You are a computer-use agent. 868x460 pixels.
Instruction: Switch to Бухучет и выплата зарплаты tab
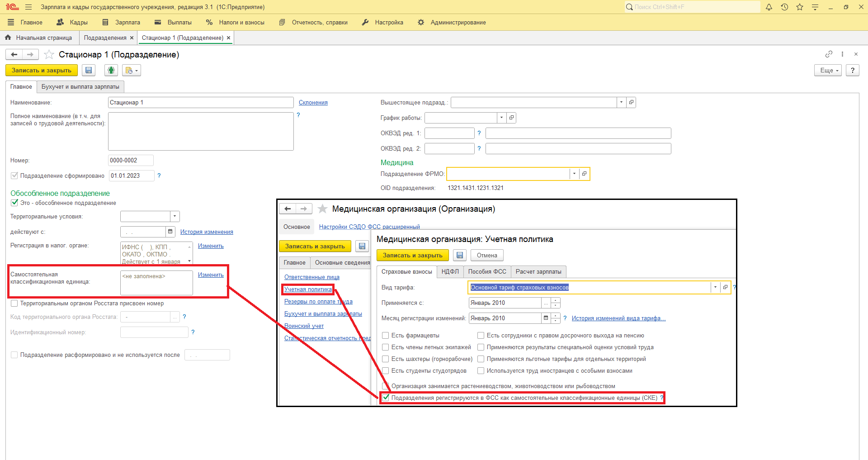(80, 87)
